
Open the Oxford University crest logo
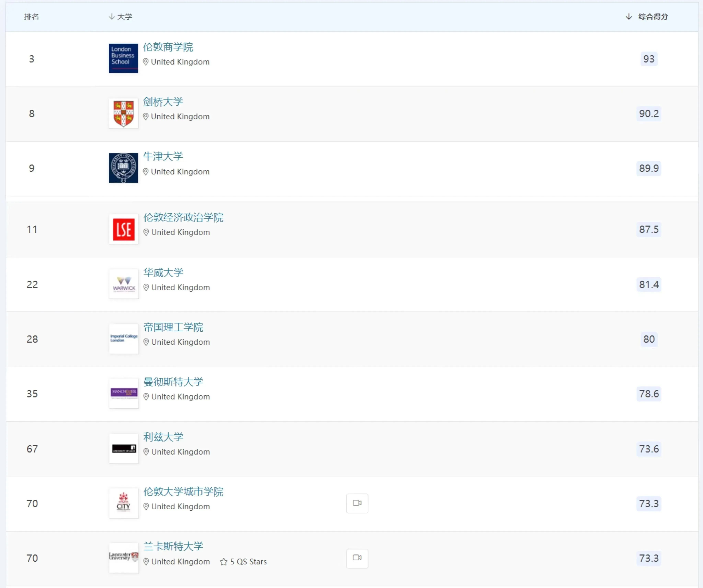123,168
